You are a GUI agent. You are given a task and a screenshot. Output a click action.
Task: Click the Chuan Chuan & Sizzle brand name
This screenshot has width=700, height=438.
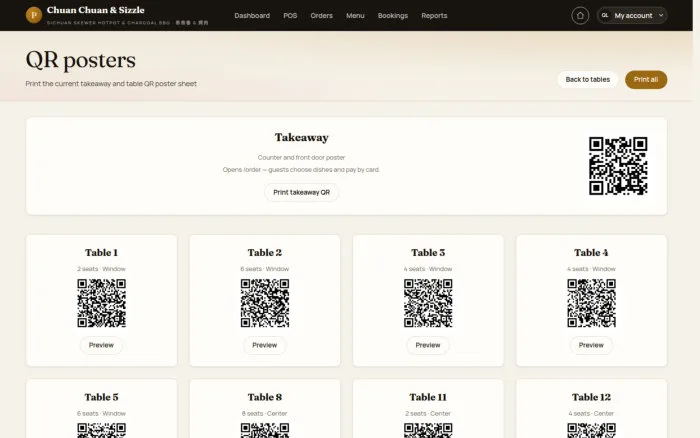click(96, 10)
